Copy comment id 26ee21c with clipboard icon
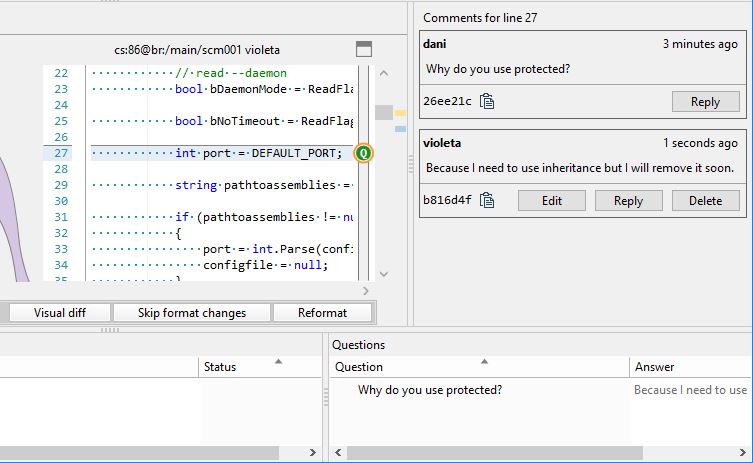Viewport: 753px width, 463px height. click(486, 101)
